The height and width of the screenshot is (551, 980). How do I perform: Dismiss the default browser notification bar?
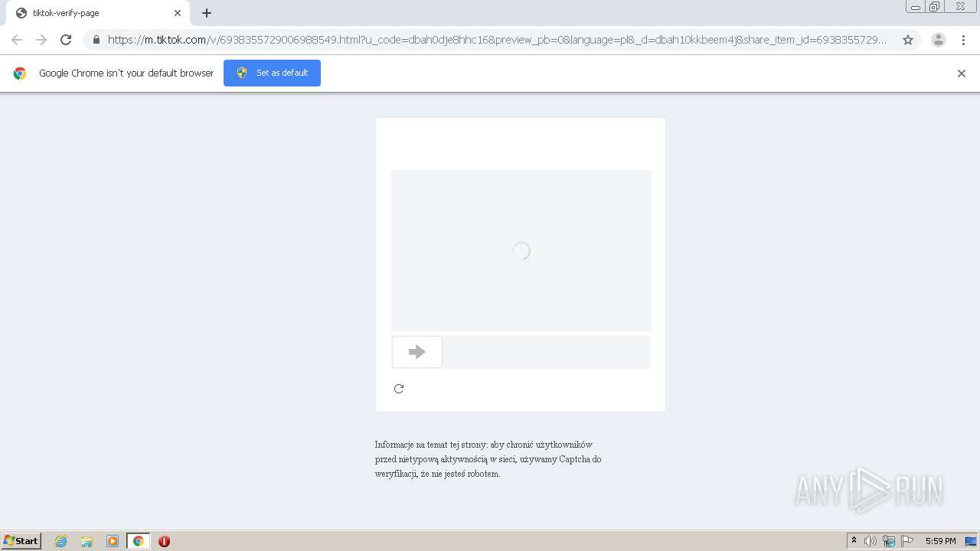pos(962,73)
